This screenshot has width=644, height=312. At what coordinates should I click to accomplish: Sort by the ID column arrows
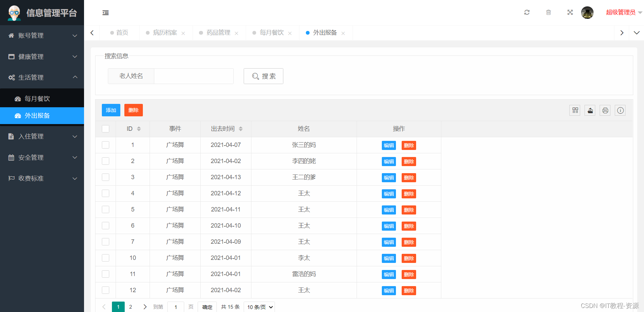139,129
